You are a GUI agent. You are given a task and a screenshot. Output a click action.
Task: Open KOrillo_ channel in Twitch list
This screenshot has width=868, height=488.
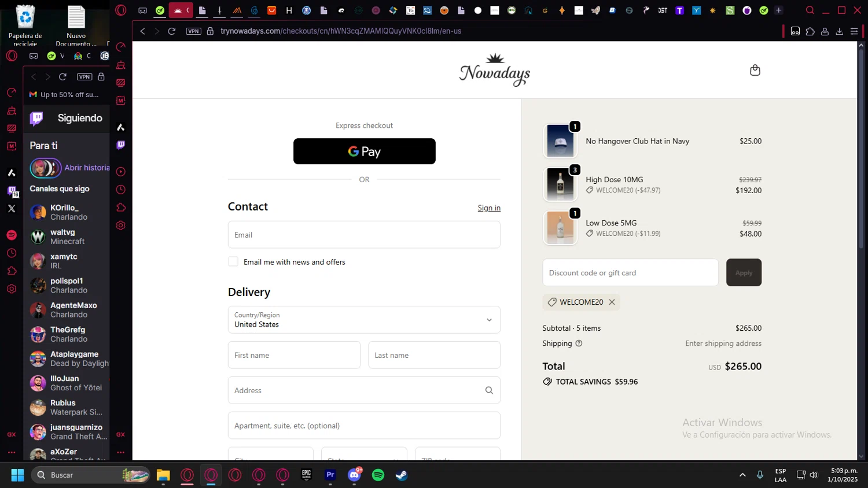(x=68, y=212)
